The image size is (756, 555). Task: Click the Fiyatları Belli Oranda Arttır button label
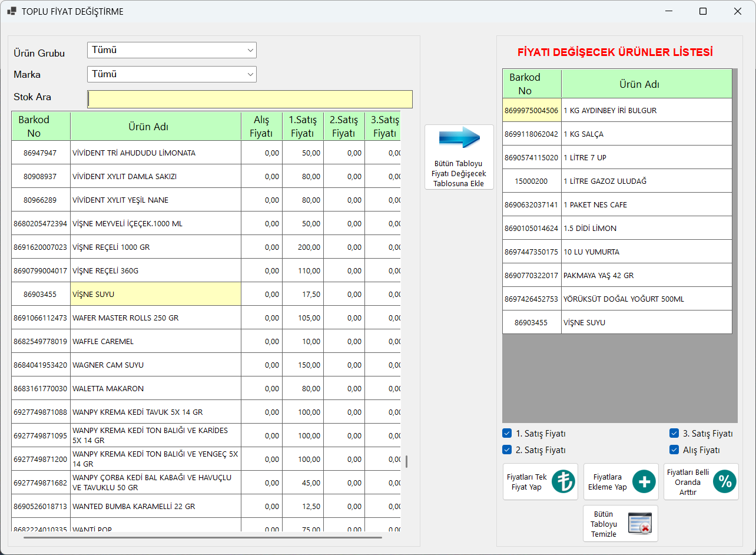point(688,482)
